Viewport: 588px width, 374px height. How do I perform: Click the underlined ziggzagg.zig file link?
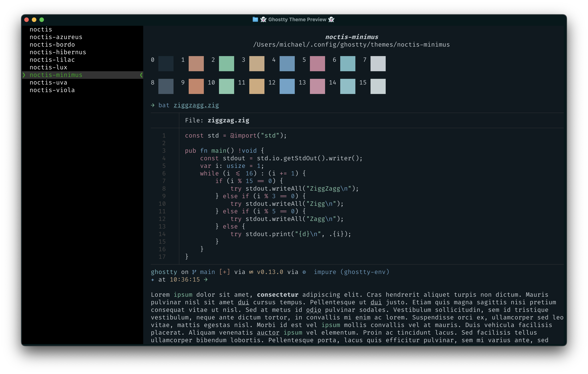[x=196, y=105]
